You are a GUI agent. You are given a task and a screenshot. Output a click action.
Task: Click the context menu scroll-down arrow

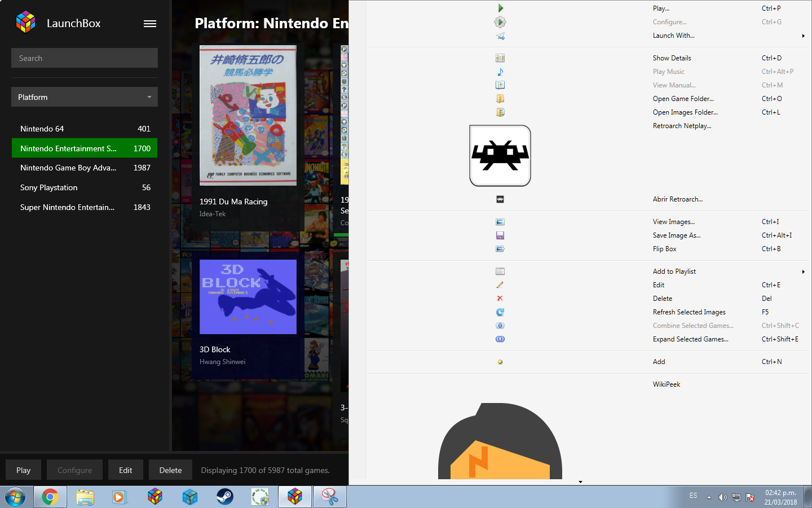[x=580, y=482]
